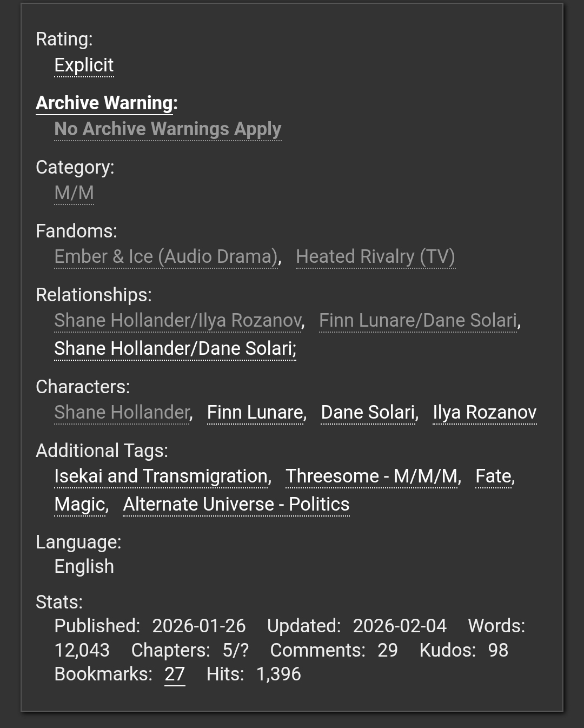Click the Fate additional tag
The height and width of the screenshot is (728, 584).
(x=493, y=476)
